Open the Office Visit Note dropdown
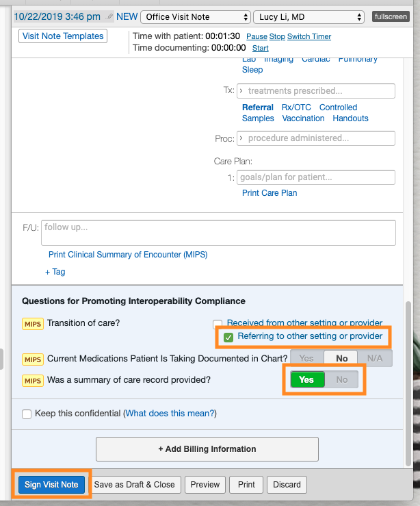 (196, 17)
